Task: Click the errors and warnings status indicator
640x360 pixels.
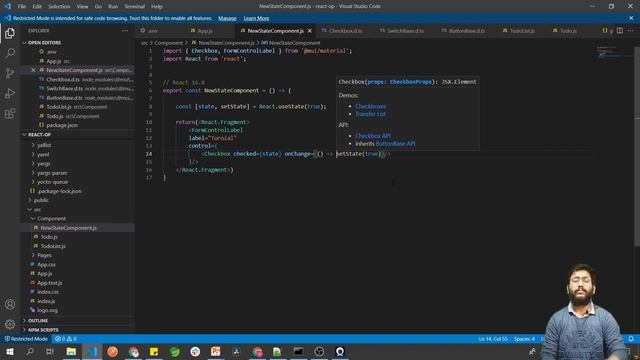Action: click(65, 339)
